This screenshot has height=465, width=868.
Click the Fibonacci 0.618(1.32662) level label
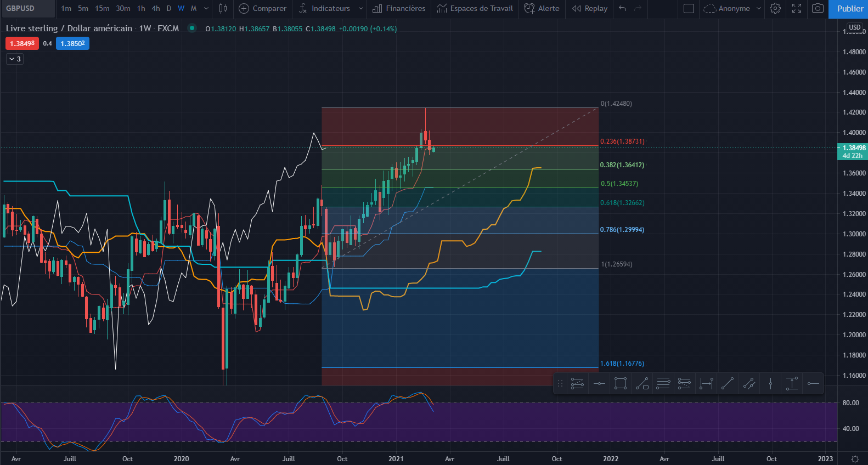point(622,203)
